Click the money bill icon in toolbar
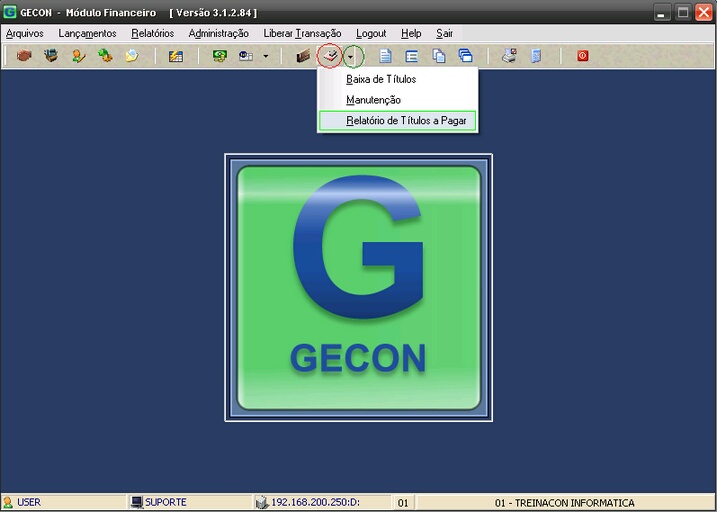Image resolution: width=717 pixels, height=512 pixels. click(x=219, y=56)
